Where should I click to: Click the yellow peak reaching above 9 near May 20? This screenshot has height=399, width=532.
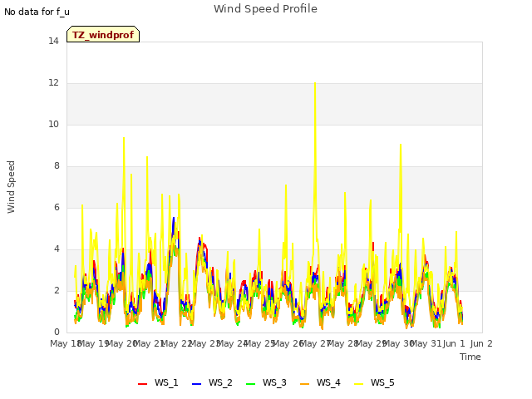tap(124, 138)
